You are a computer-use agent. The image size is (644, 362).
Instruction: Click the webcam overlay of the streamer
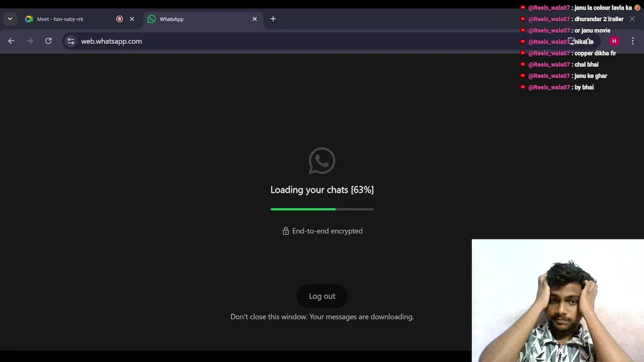coord(558,301)
